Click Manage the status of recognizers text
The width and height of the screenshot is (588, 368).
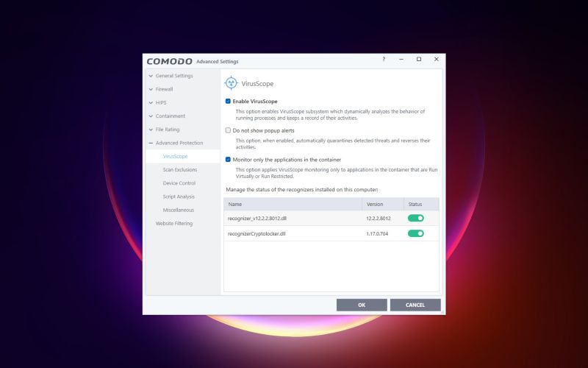302,190
